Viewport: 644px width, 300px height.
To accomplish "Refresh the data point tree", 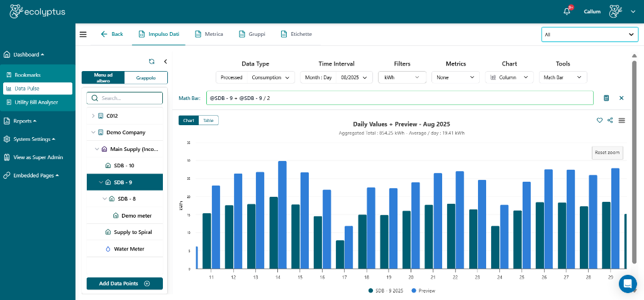I will [x=152, y=62].
